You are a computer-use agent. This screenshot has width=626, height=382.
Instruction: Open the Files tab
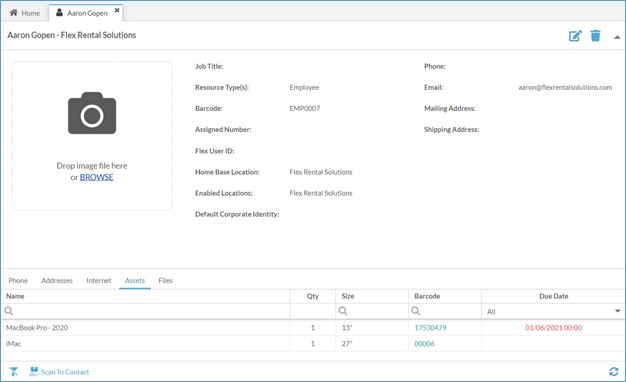[x=165, y=281]
